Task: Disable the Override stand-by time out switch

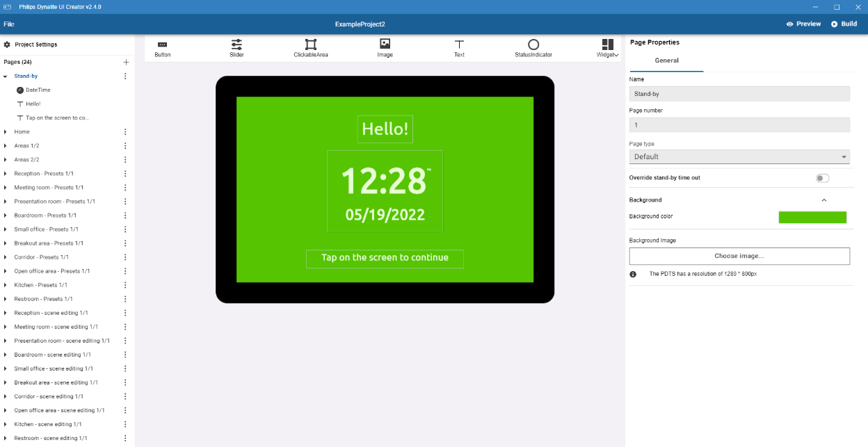Action: (822, 178)
